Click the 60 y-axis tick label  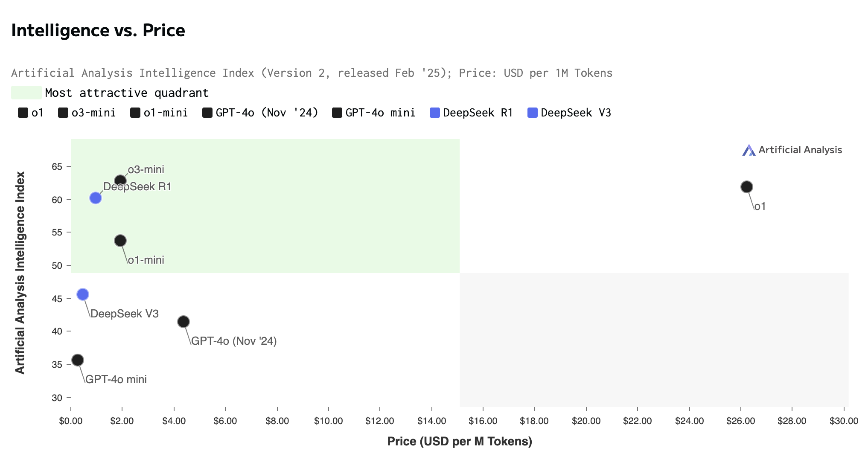point(57,200)
